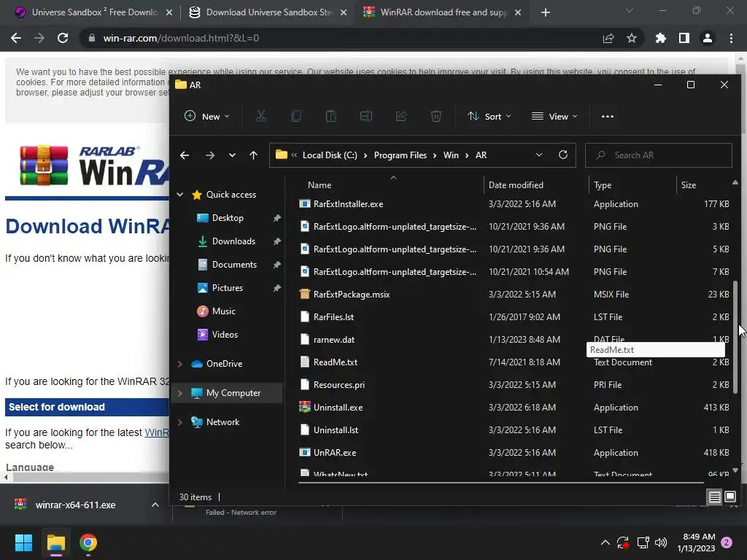Open winrar-x64-611.exe download options chevron
Image resolution: width=747 pixels, height=560 pixels.
155,505
